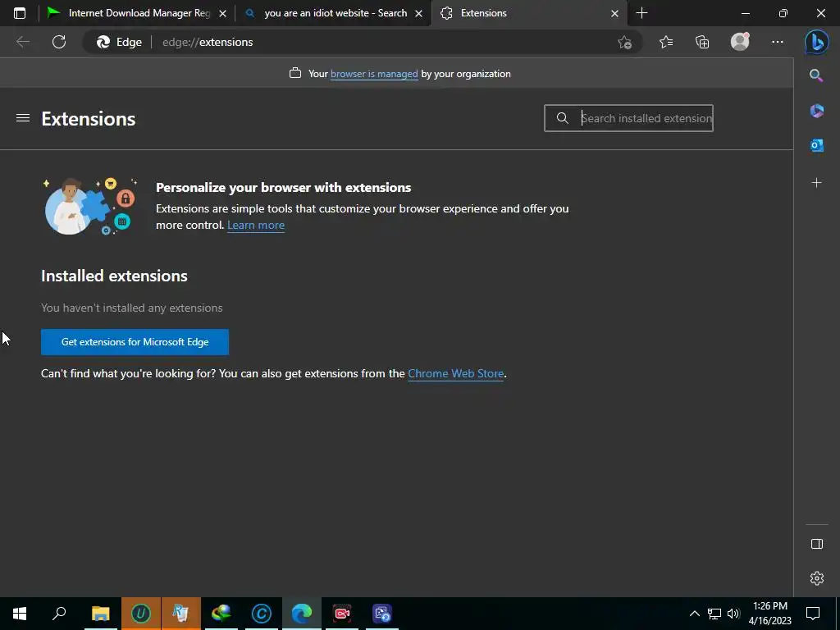Open the Learn more link

click(256, 225)
